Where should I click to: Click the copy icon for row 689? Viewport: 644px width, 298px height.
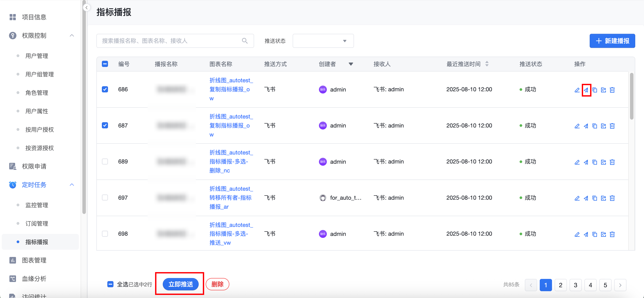pos(594,162)
